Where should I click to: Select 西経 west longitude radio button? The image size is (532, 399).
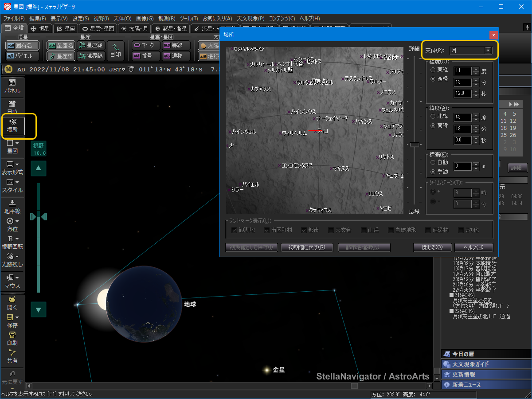click(433, 79)
